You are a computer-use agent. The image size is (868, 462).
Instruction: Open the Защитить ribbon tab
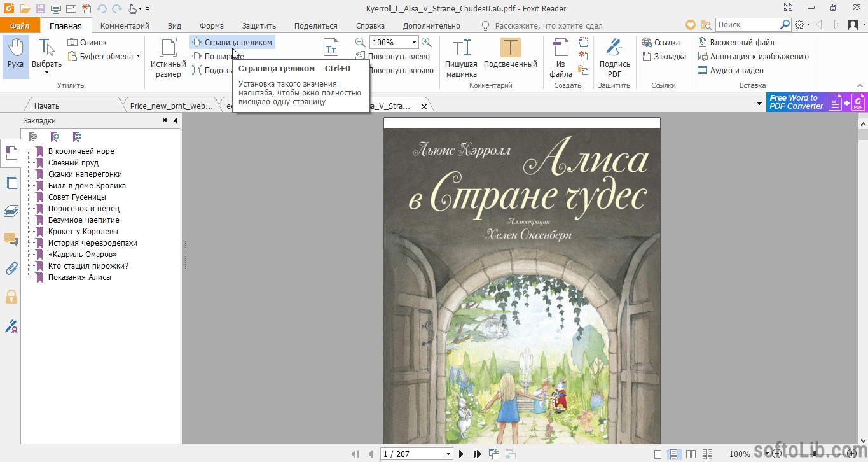tap(259, 25)
